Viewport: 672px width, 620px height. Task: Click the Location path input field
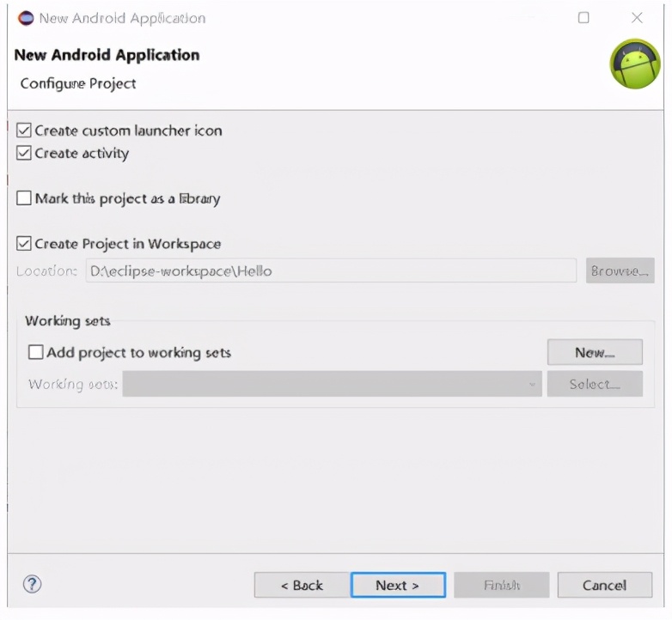coord(331,270)
